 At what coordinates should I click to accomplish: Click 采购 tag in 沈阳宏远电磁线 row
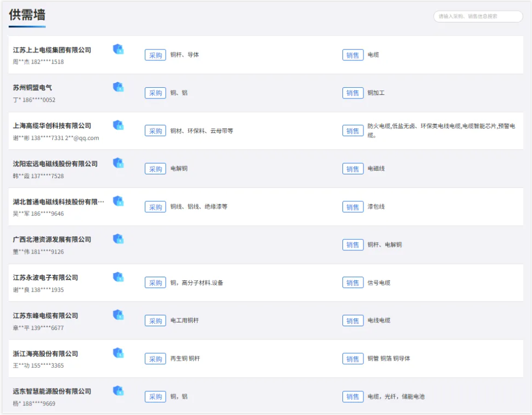[156, 169]
